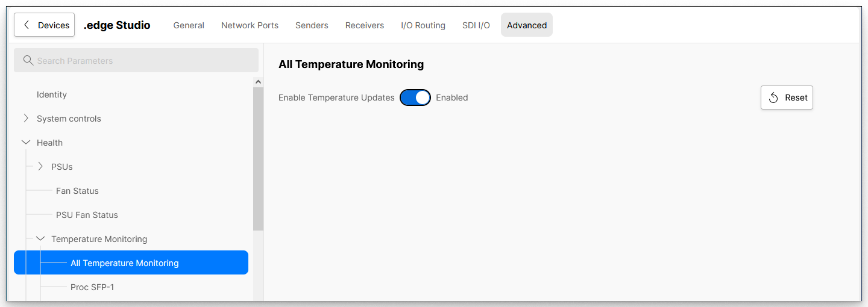868x307 pixels.
Task: Disable the Enable Temperature Updates toggle
Action: [x=415, y=98]
